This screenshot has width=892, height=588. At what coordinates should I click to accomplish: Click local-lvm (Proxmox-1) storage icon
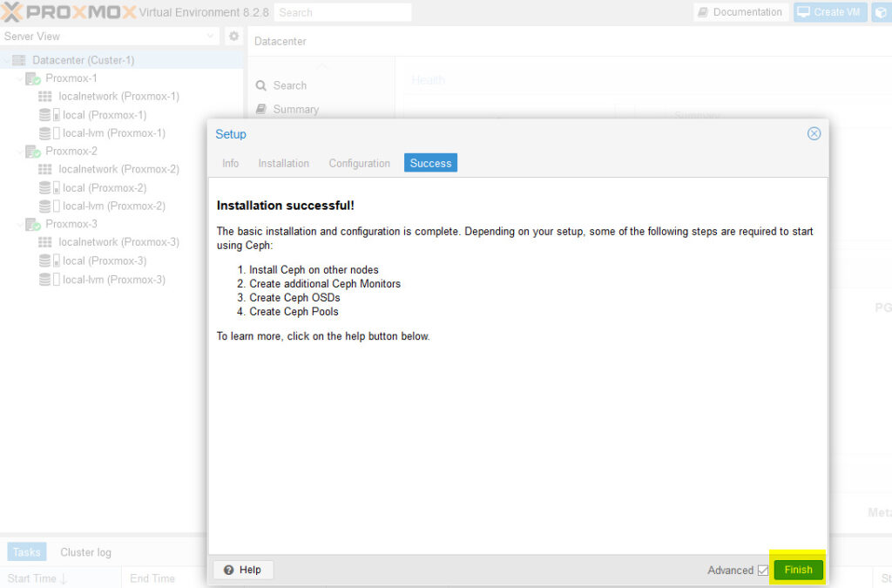[x=50, y=133]
